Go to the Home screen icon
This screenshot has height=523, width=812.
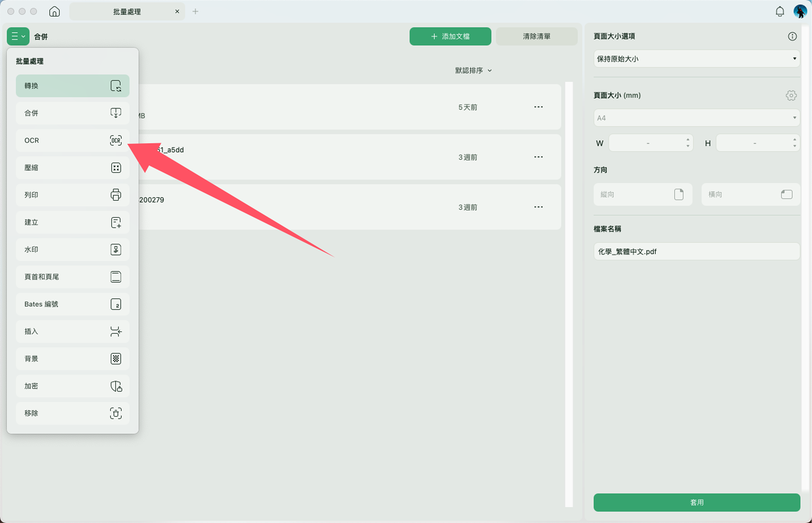tap(55, 11)
